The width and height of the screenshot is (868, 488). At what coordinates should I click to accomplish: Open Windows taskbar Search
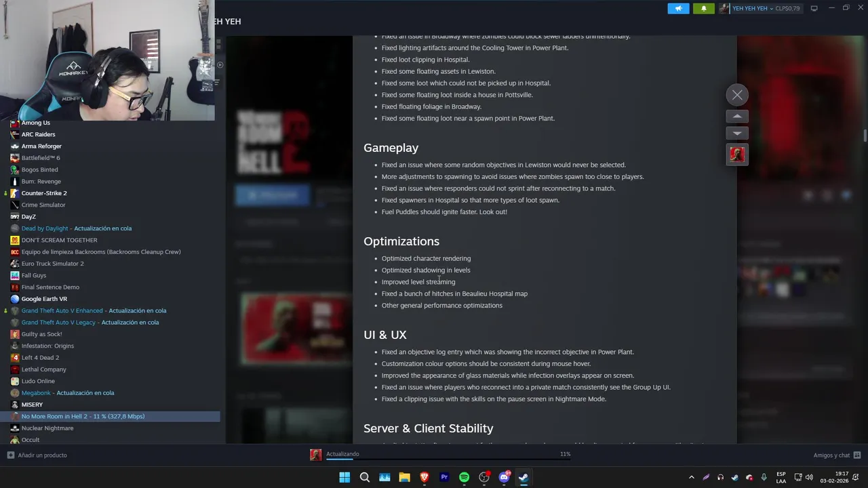pos(365,477)
